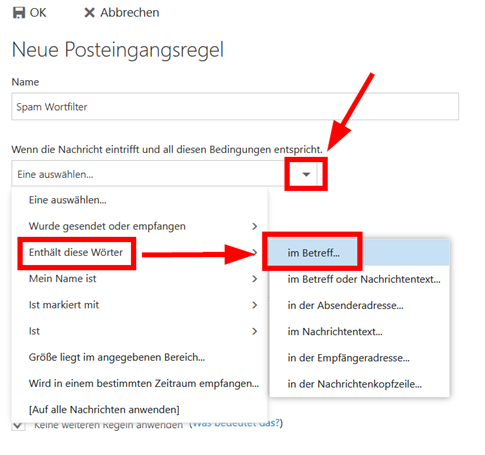Click the OK save disk icon

19,13
